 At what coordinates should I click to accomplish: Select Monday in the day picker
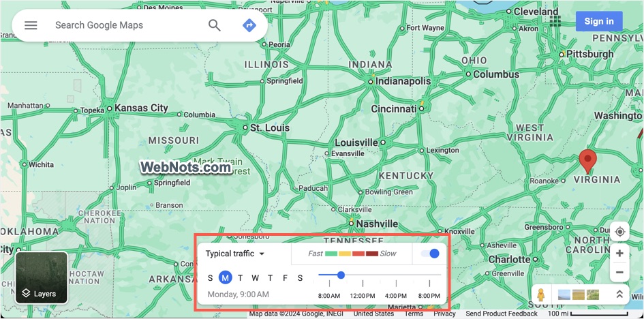coord(225,278)
